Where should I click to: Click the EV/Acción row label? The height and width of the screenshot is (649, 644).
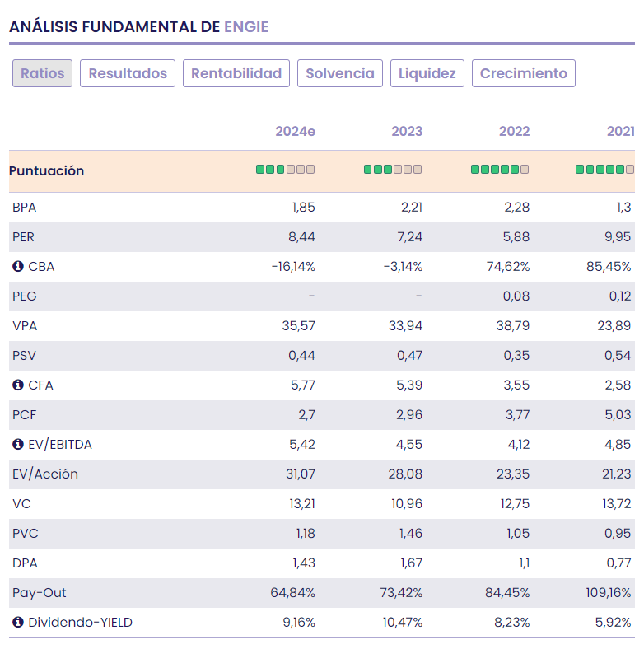(45, 474)
